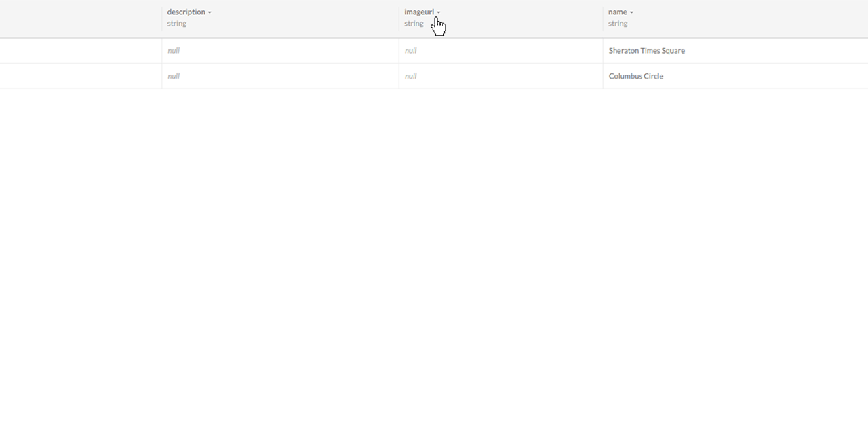Click null description in Columbus Circle row
868x444 pixels.
click(174, 76)
